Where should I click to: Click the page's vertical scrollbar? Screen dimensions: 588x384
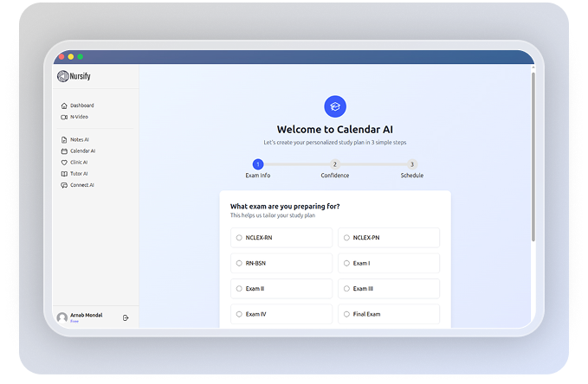click(533, 156)
